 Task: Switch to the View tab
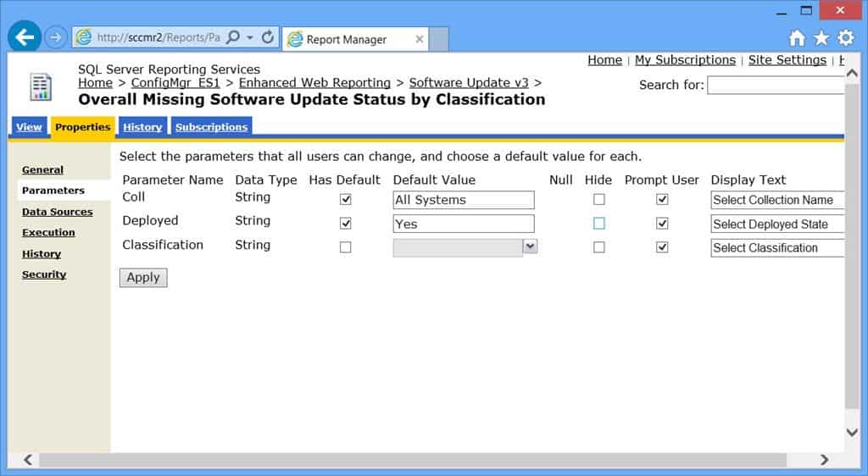[x=29, y=126]
